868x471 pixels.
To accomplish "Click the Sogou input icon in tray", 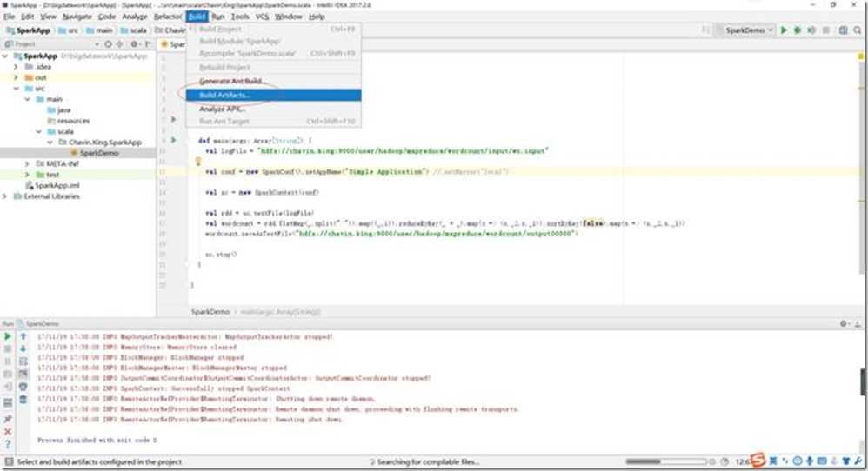I will [758, 460].
